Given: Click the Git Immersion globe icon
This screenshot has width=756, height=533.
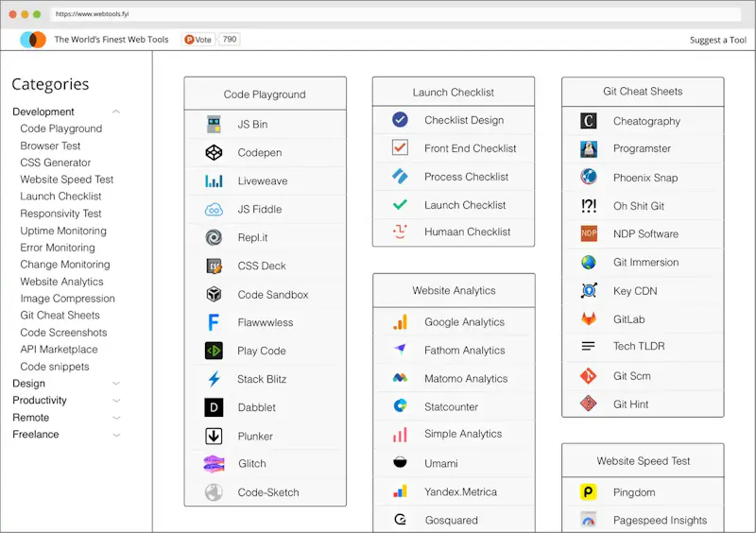Looking at the screenshot, I should click(x=588, y=262).
